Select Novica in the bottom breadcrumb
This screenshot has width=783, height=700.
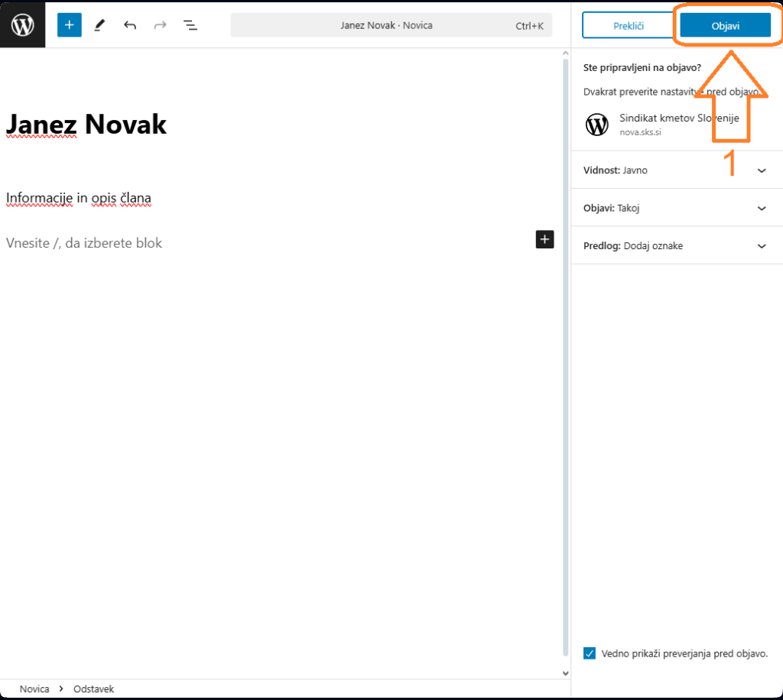(34, 689)
